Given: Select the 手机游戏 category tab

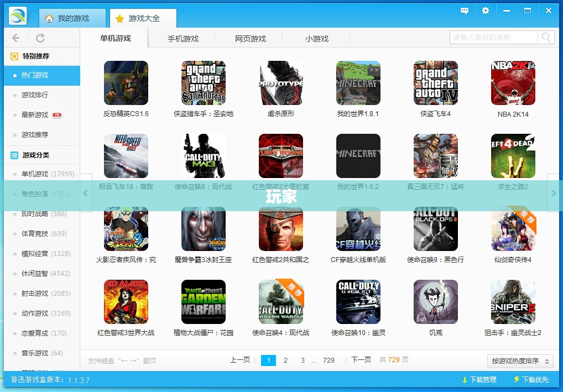Looking at the screenshot, I should click(x=183, y=39).
